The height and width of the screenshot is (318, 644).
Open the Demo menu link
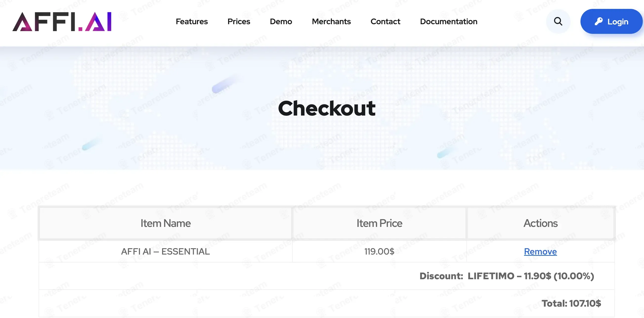tap(281, 21)
